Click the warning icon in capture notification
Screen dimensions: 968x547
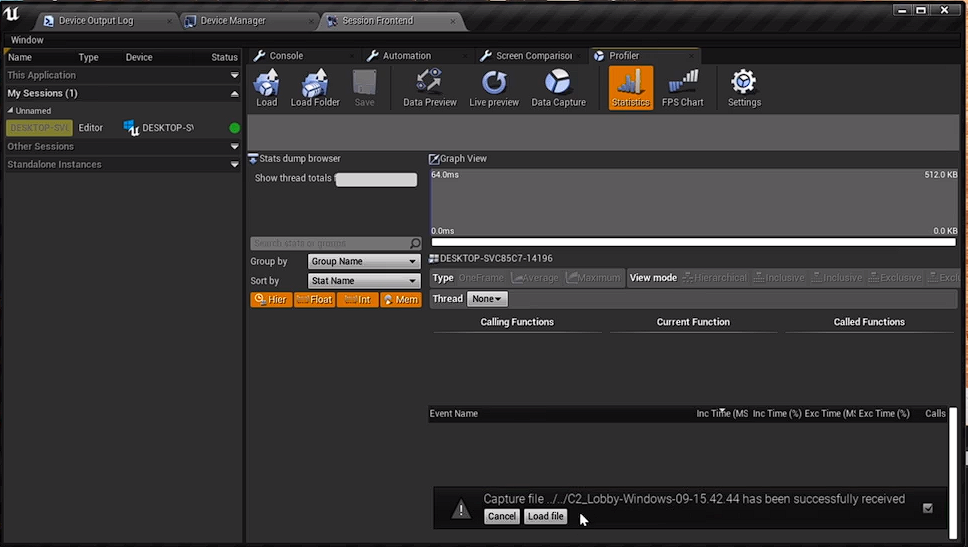click(461, 509)
